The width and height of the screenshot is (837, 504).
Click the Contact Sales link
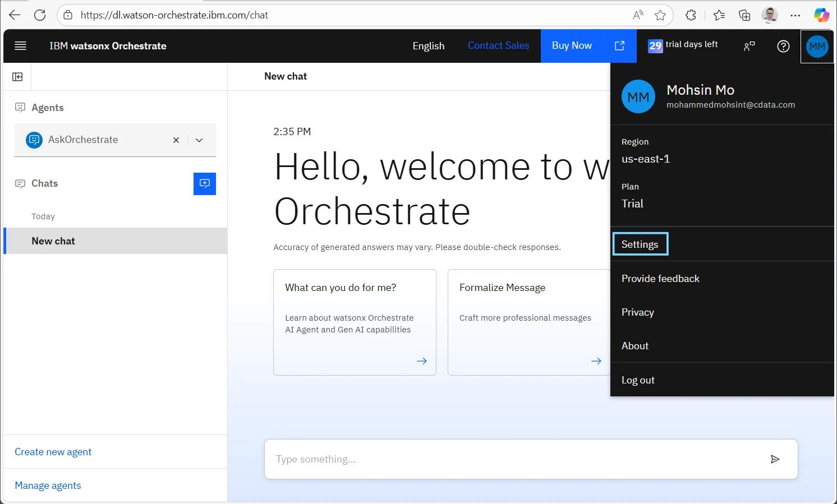click(498, 46)
